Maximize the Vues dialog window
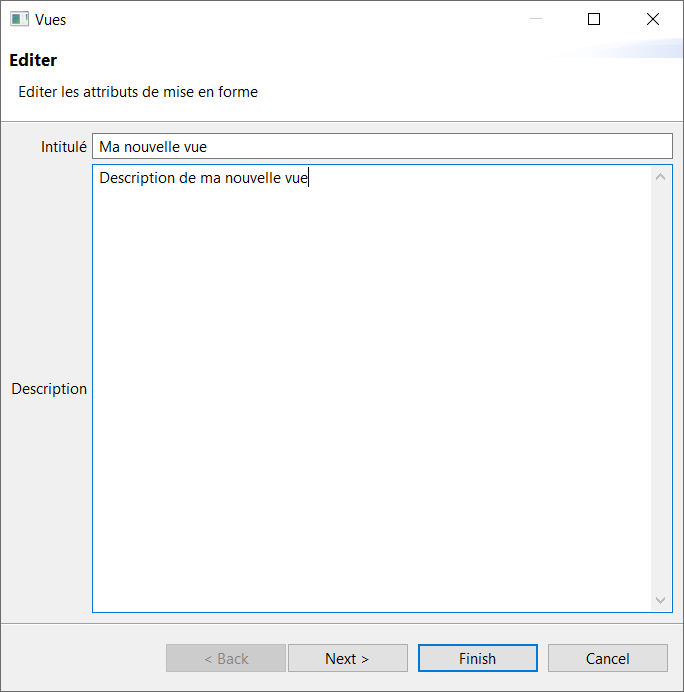Screen dimensions: 684x692 tap(594, 19)
